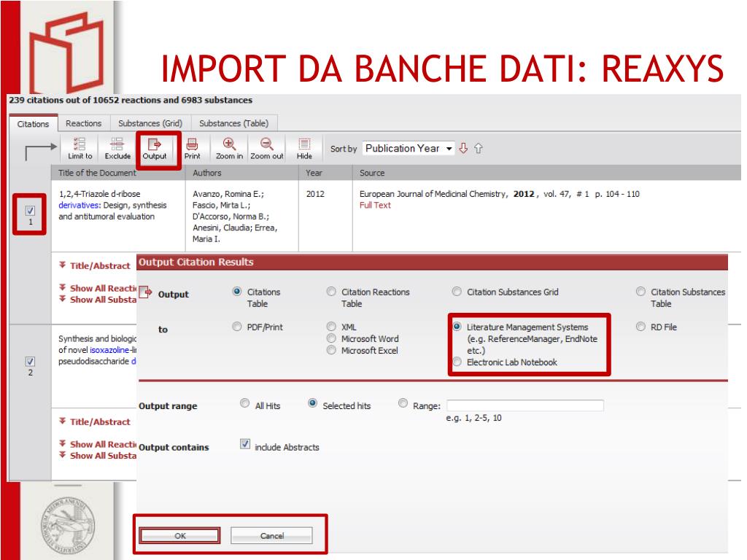Click the Exclude toolbar icon
The width and height of the screenshot is (747, 560).
pos(117,149)
